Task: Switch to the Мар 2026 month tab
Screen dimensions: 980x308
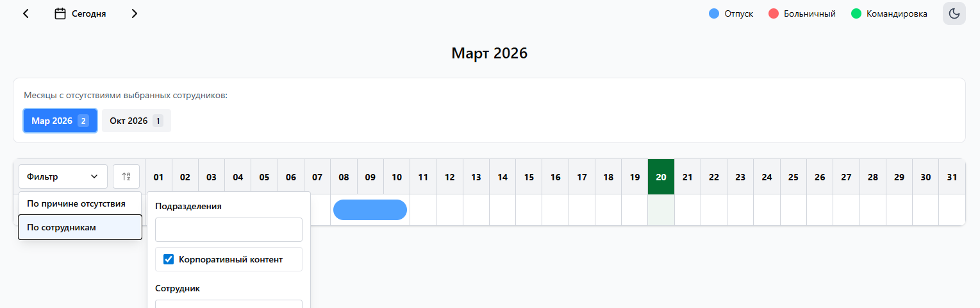Action: coord(60,121)
